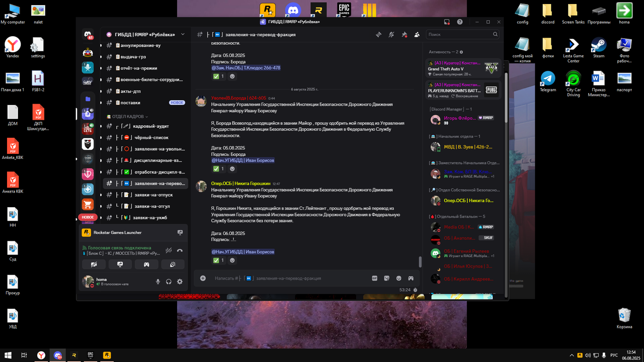644x362 pixels.
Task: Jump to НОВОЕ unread pill in server list
Action: click(x=88, y=217)
